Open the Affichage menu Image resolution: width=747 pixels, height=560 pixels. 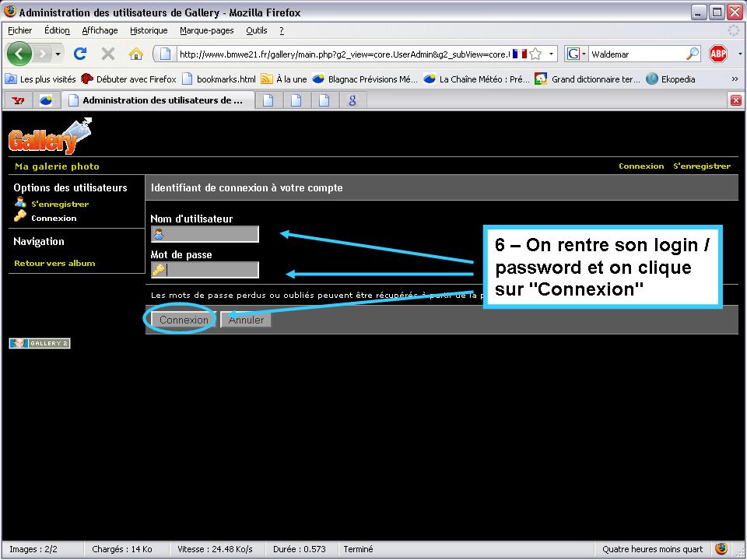tap(100, 30)
